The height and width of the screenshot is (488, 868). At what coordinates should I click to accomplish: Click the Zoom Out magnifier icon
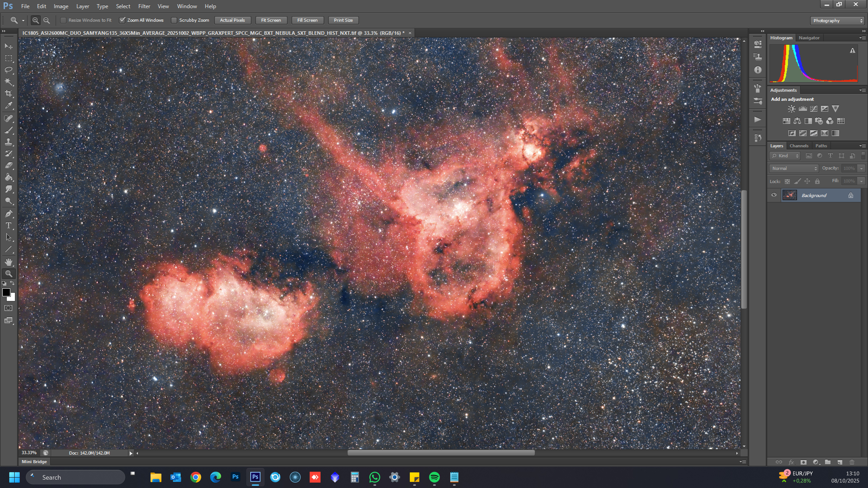47,20
